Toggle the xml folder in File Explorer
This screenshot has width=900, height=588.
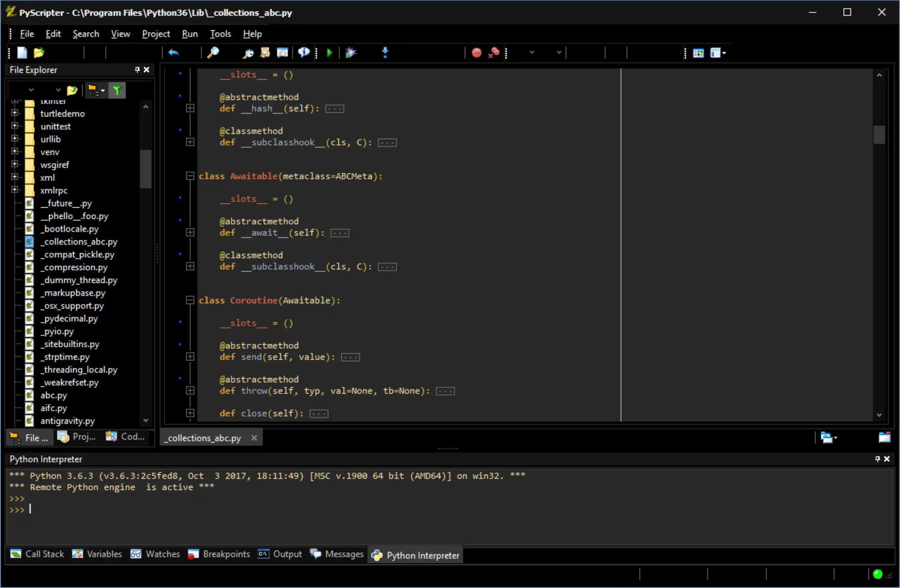14,177
